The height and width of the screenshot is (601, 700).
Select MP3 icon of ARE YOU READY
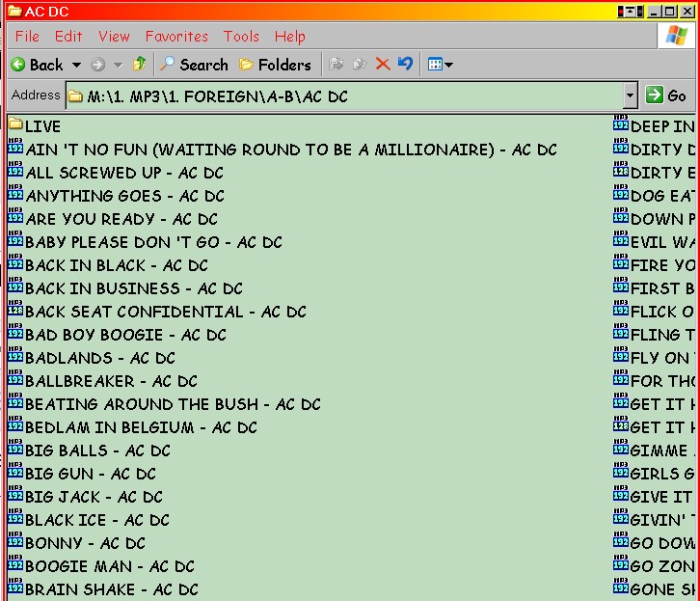15,216
